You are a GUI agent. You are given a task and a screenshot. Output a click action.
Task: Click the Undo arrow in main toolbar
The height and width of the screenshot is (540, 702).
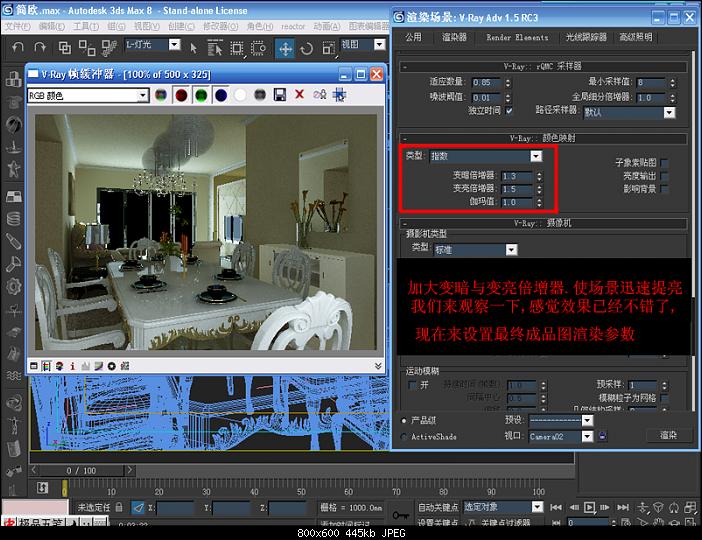(18, 47)
